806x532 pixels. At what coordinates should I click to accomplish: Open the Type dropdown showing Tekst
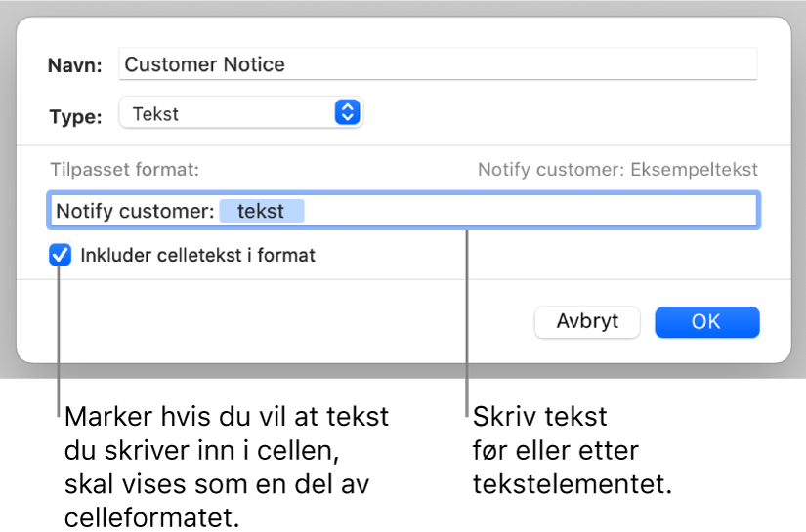pos(240,113)
